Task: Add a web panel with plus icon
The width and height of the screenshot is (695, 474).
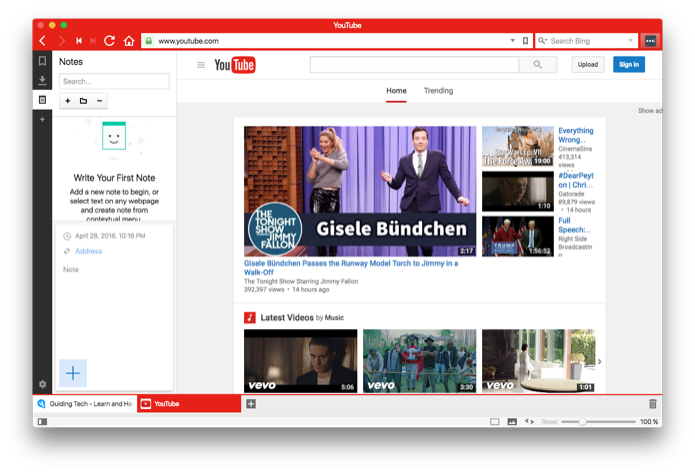Action: click(x=43, y=119)
